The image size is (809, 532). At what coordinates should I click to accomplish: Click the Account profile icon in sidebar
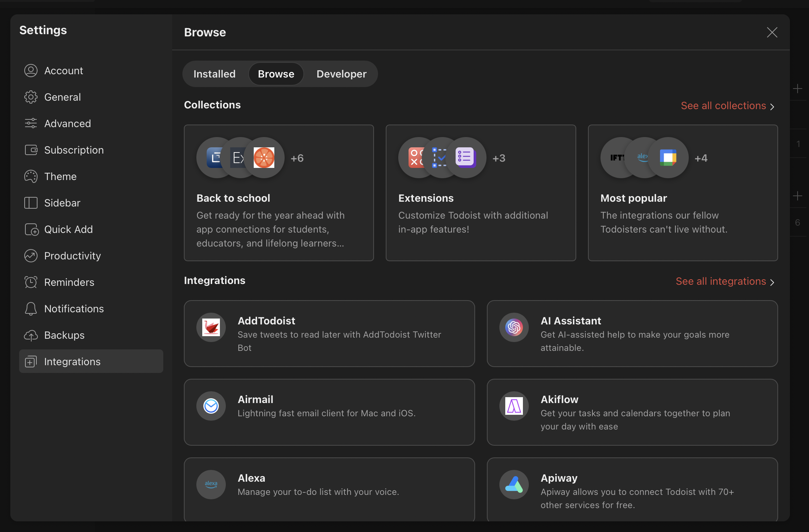click(31, 71)
